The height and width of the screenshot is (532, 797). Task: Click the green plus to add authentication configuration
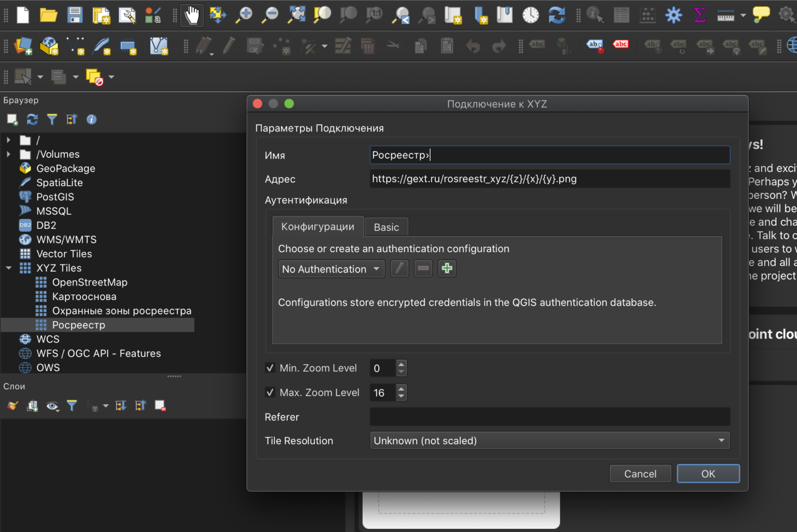pos(446,268)
